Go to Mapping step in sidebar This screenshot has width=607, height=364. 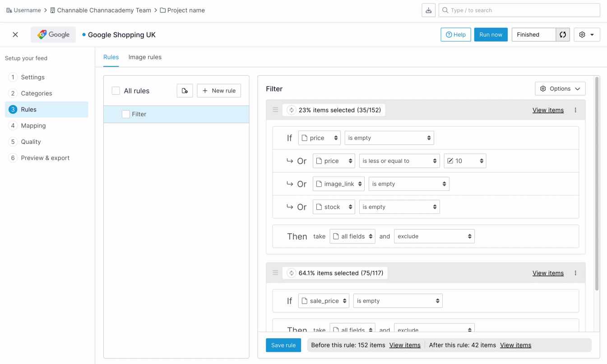(33, 126)
